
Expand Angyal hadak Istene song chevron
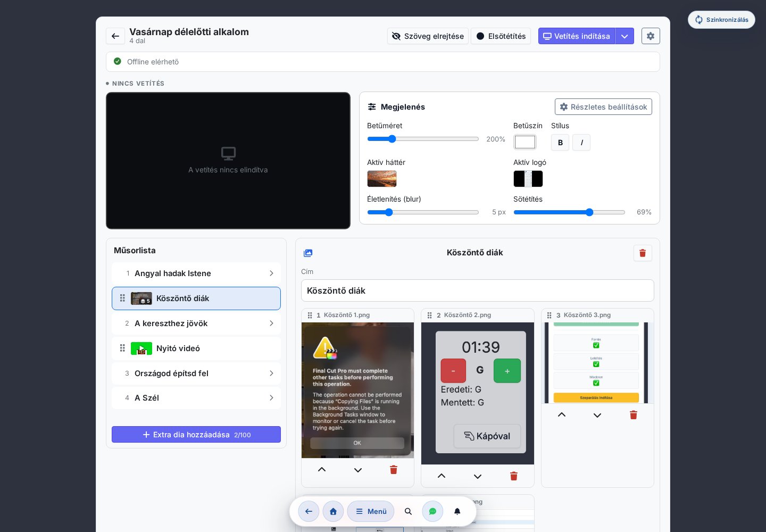[271, 273]
